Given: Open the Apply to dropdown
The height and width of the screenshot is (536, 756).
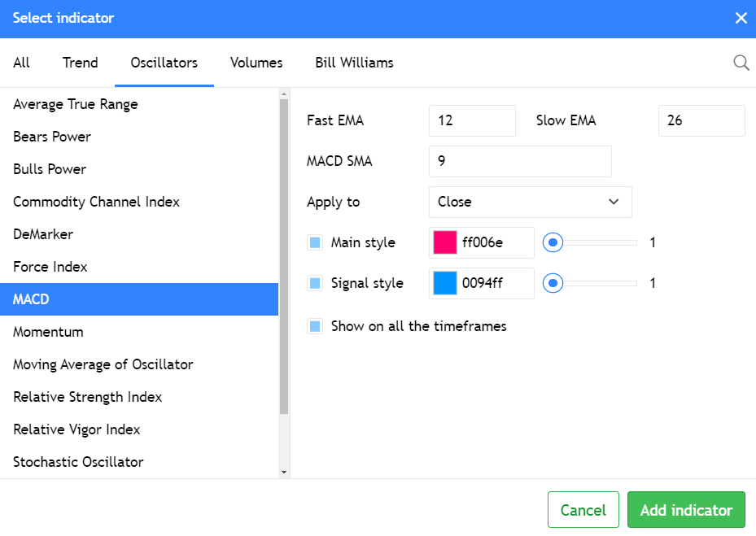Looking at the screenshot, I should 530,202.
